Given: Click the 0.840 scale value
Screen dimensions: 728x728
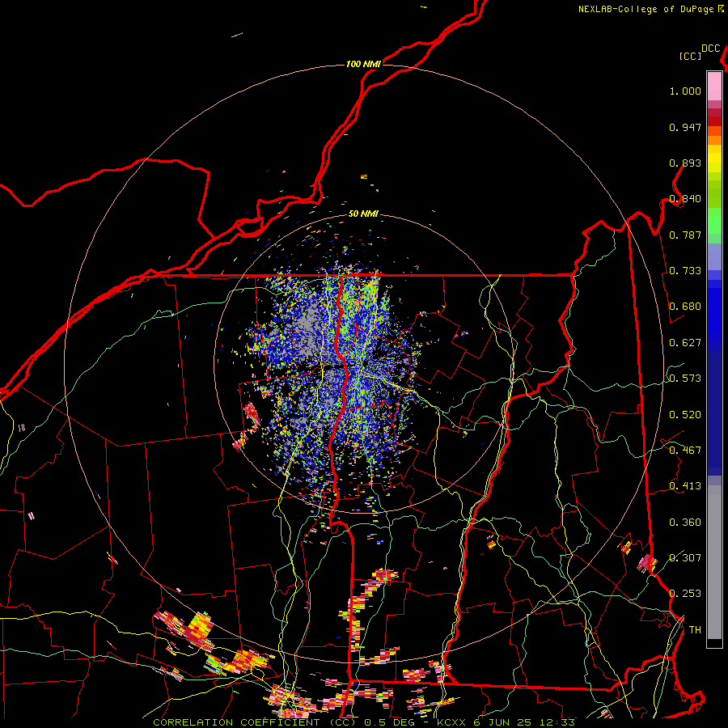Looking at the screenshot, I should coord(685,199).
